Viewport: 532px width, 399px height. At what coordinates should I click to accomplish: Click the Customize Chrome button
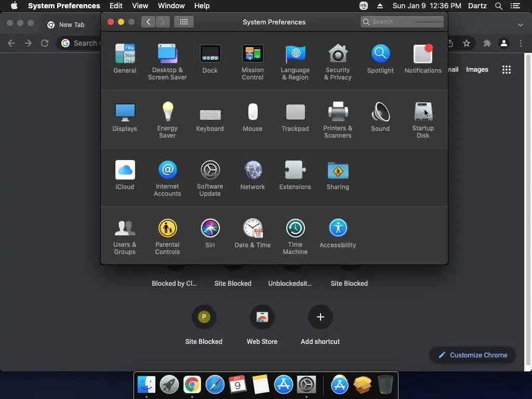[x=473, y=355]
